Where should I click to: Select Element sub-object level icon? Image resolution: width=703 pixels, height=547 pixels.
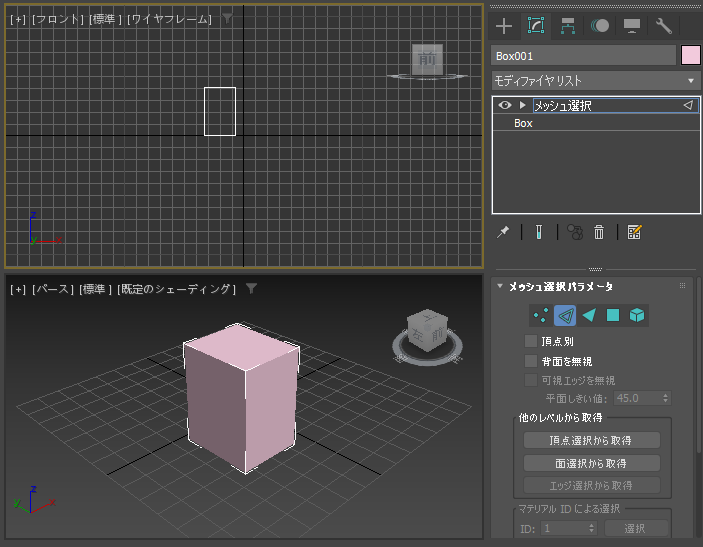click(637, 315)
